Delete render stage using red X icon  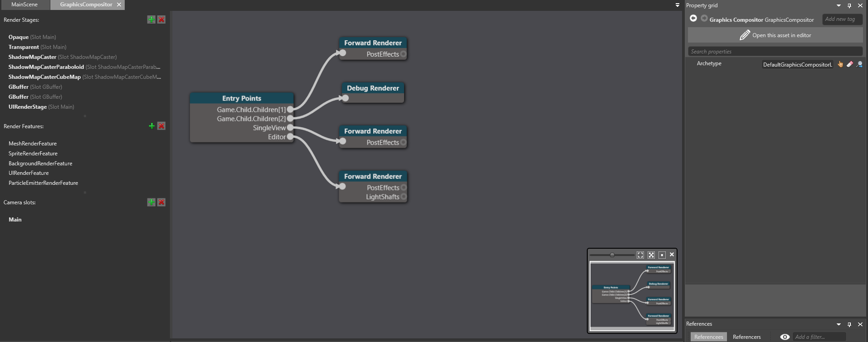pyautogui.click(x=161, y=19)
